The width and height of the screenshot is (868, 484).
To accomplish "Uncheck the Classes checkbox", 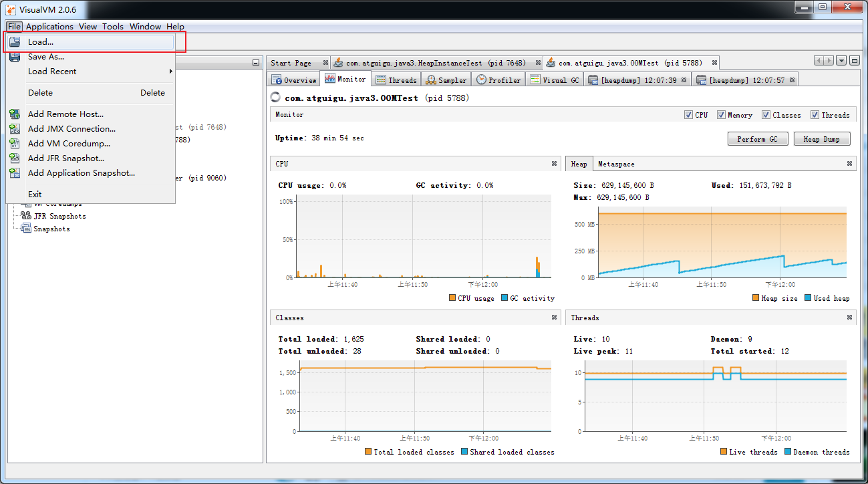I will pos(766,115).
